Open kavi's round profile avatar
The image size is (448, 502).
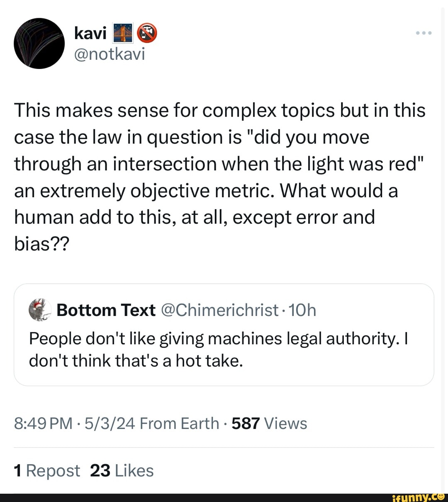39,43
